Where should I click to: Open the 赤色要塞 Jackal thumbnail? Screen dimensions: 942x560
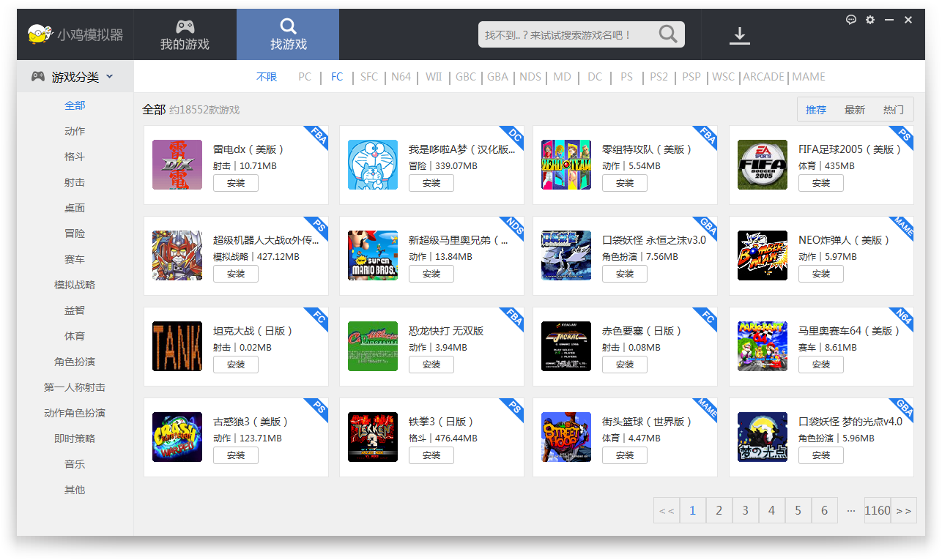coord(566,346)
